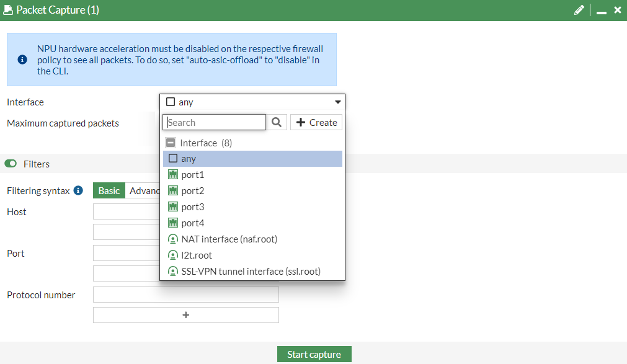The width and height of the screenshot is (627, 364).
Task: Toggle the Interface dropdown arrow
Action: click(x=338, y=102)
